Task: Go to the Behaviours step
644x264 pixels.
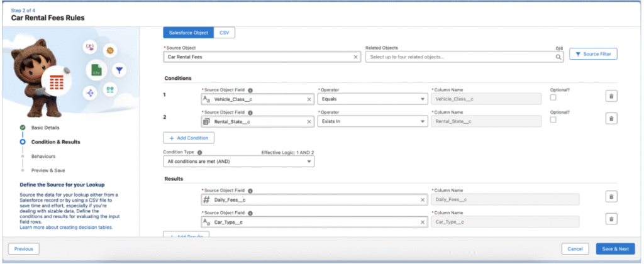Action: [43, 157]
